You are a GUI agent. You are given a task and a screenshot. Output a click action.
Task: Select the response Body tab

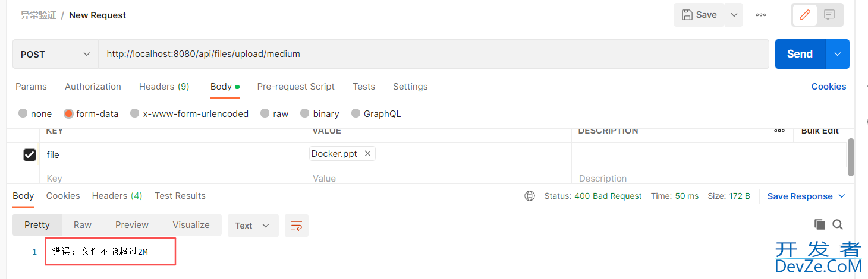coord(23,196)
